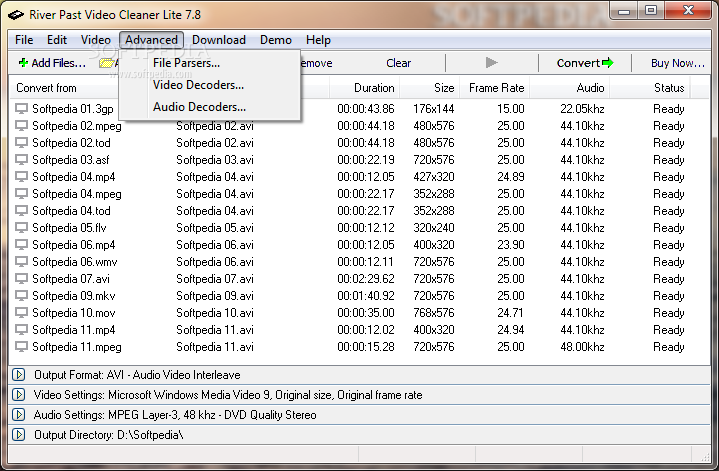
Task: Click monitor icon beside Softpedia 03.asf
Action: [21, 160]
